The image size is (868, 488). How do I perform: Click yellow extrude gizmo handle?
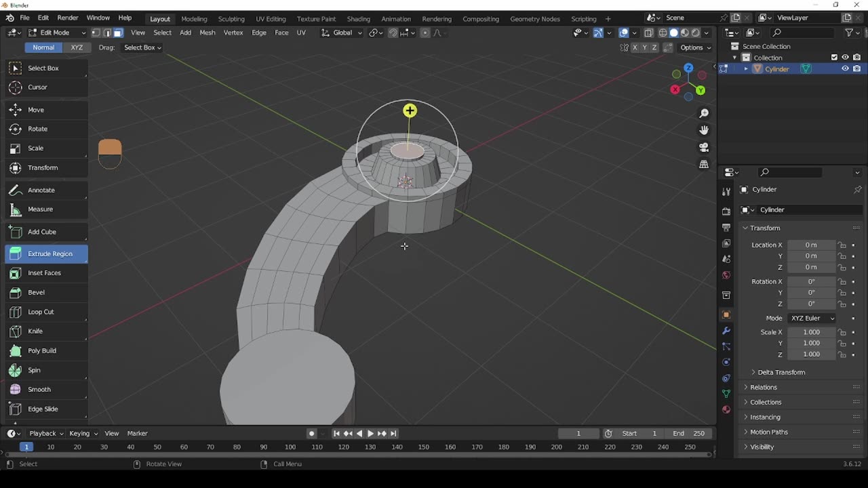[x=410, y=110]
